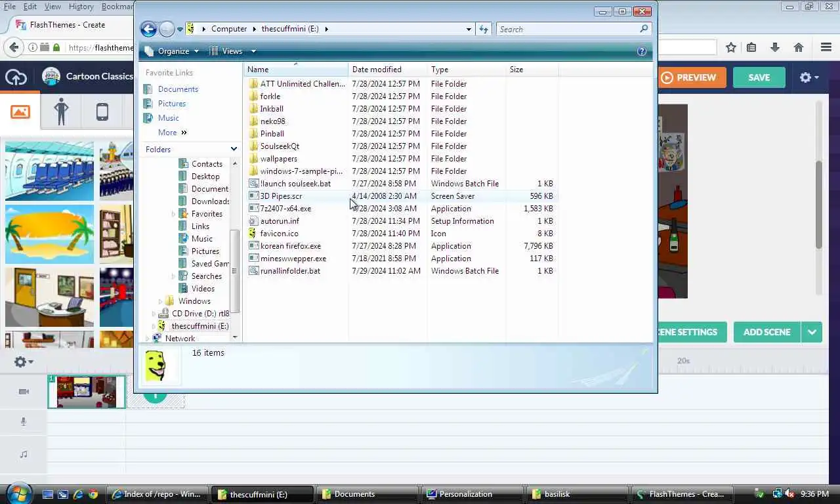840x504 pixels.
Task: Expand the Searches tree node
Action: click(x=174, y=276)
